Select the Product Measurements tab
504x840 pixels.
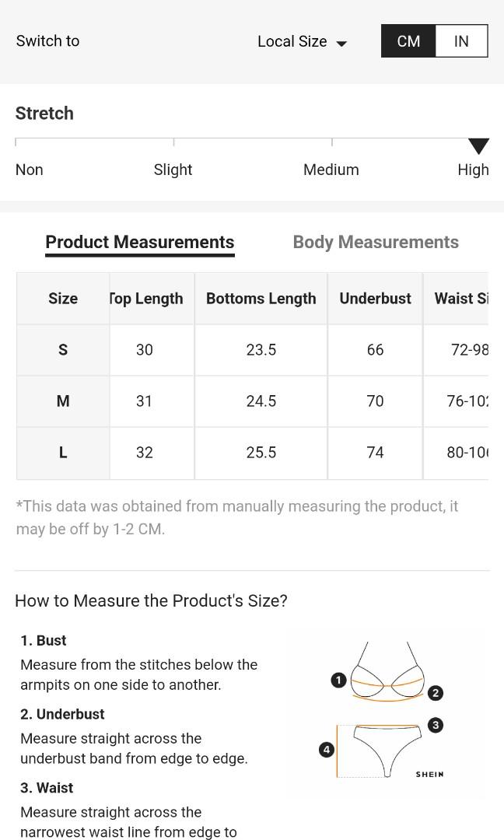140,242
